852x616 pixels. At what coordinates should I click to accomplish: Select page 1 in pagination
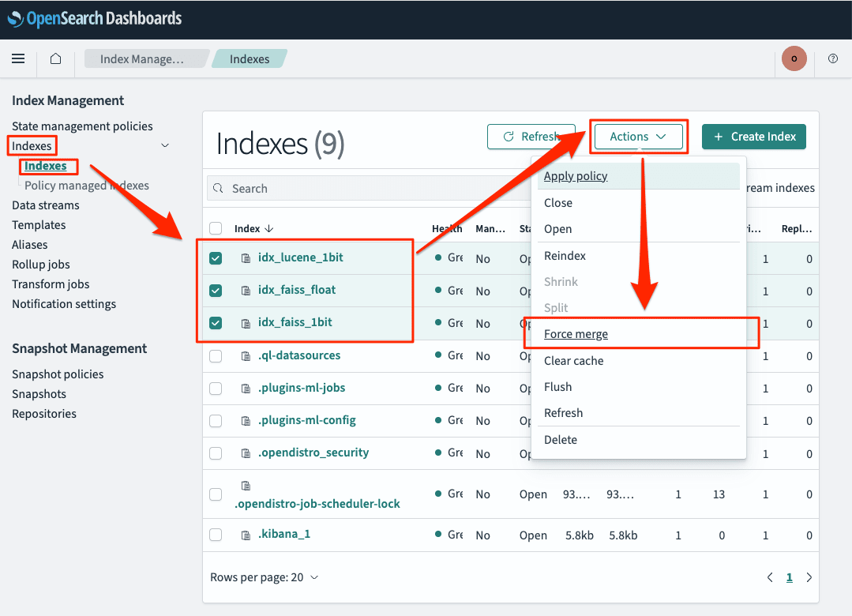pyautogui.click(x=790, y=577)
